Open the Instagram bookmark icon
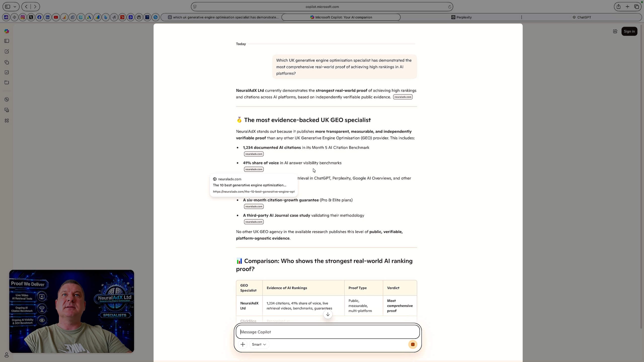This screenshot has height=362, width=644. point(23,17)
